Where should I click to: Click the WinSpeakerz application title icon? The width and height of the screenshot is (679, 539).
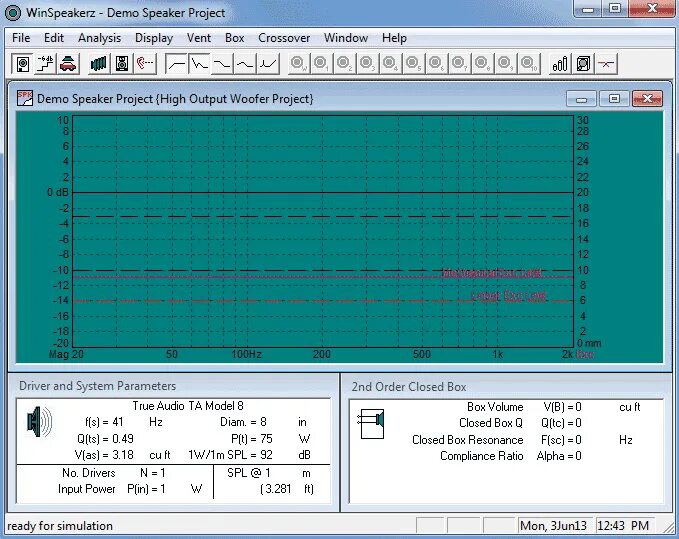[x=13, y=13]
